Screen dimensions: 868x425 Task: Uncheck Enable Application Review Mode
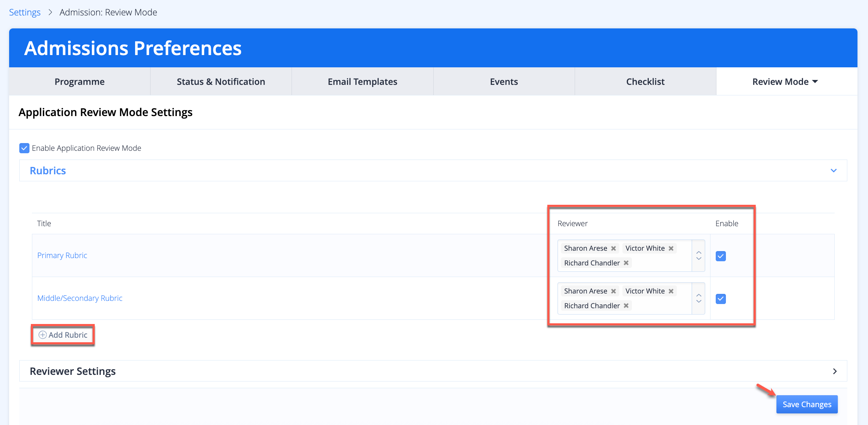tap(24, 148)
